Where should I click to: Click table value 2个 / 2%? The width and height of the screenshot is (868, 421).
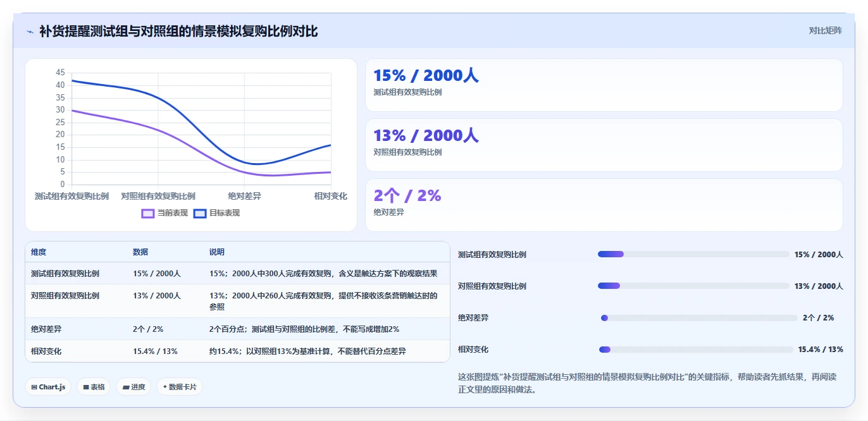(x=148, y=329)
